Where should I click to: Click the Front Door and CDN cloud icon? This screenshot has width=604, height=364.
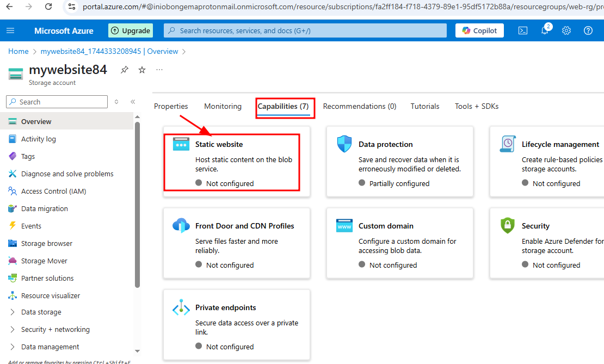coord(181,225)
